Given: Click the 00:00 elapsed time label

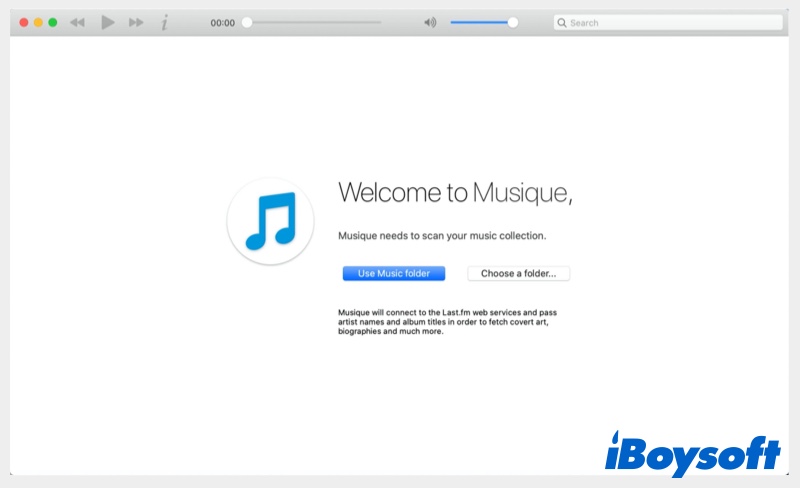Looking at the screenshot, I should pos(222,22).
